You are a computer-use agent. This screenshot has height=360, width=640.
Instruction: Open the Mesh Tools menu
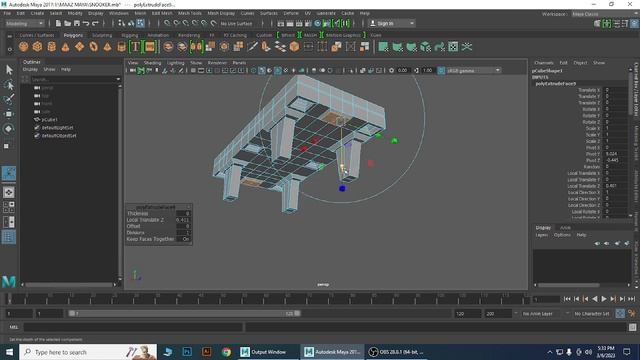click(189, 13)
